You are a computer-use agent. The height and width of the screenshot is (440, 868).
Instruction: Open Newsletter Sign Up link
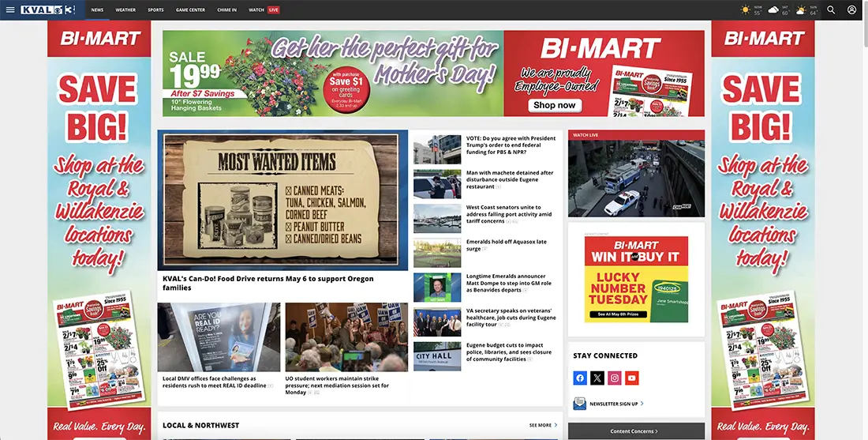[x=617, y=404]
